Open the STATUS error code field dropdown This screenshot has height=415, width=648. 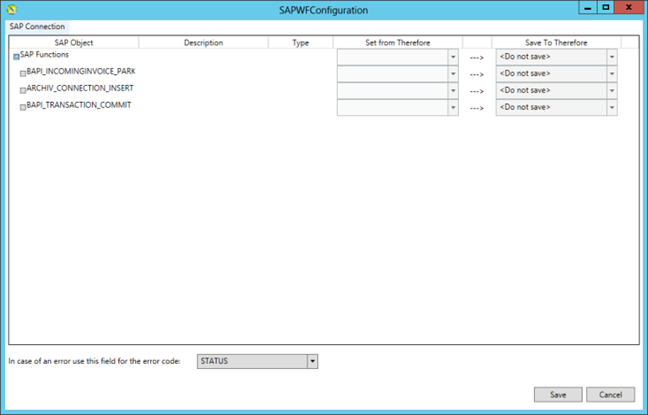coord(312,360)
